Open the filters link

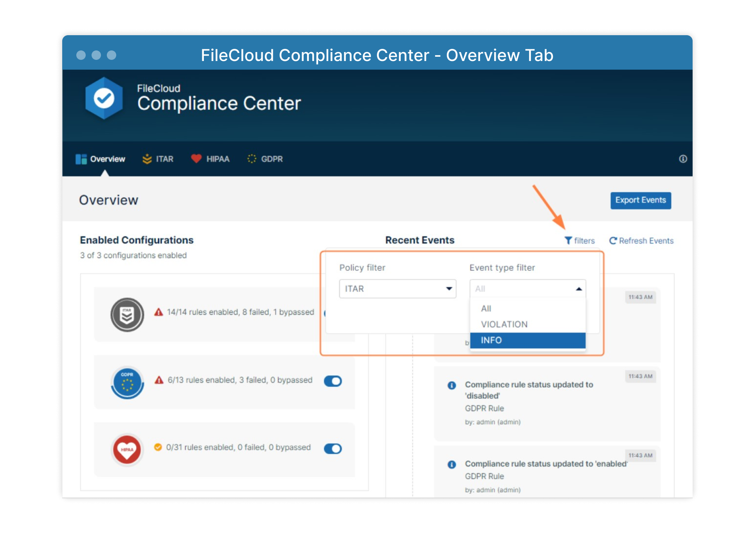coord(580,241)
